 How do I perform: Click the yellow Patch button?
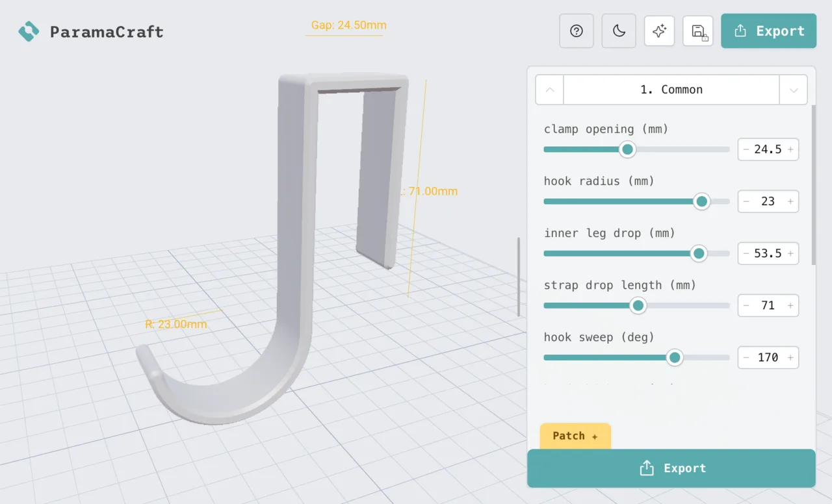tap(575, 436)
